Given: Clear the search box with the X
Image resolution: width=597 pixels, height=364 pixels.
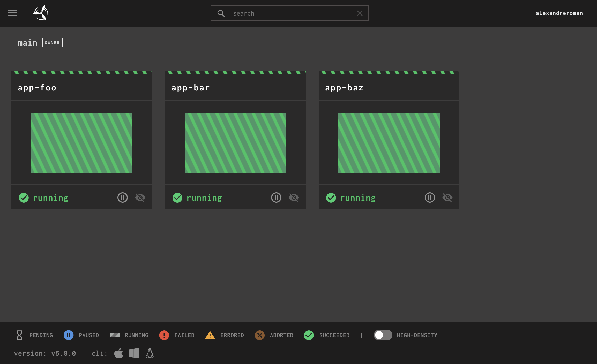Looking at the screenshot, I should click(x=360, y=13).
